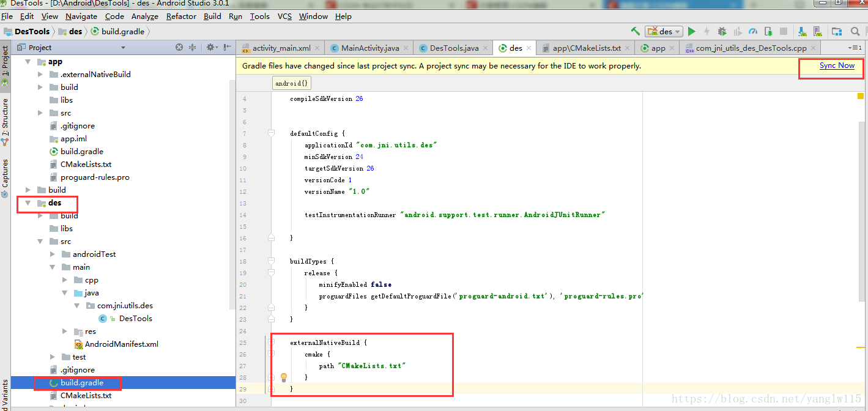Expand the .externalNativeBuild folder
The height and width of the screenshot is (411, 868).
pyautogui.click(x=40, y=75)
